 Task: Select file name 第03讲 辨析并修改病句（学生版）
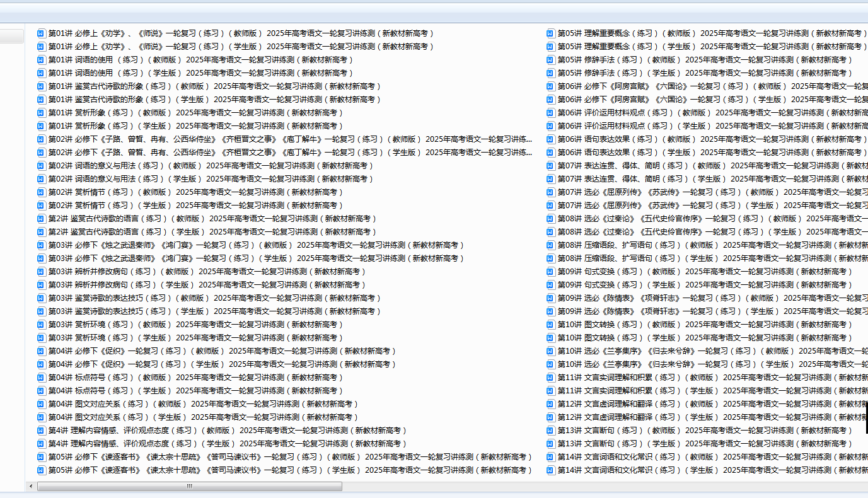(x=207, y=284)
